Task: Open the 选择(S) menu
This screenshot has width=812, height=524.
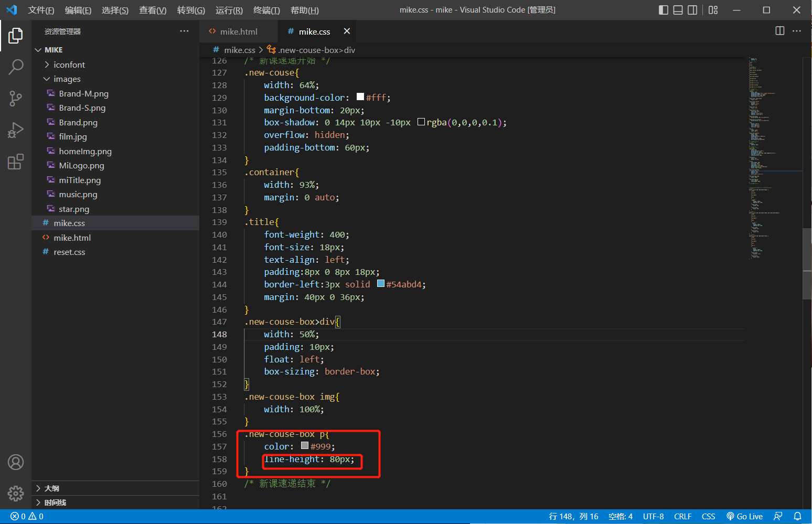Action: (x=115, y=10)
